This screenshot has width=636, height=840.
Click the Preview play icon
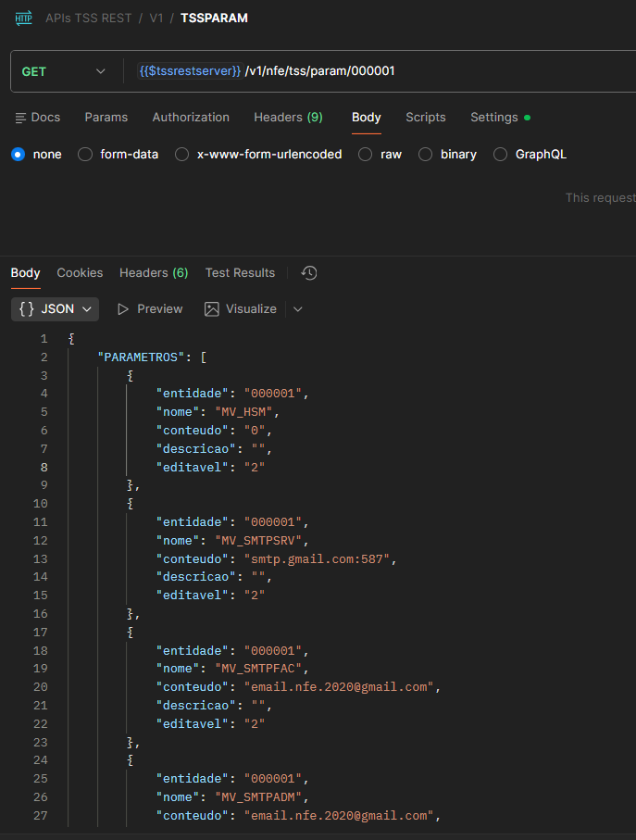(x=123, y=309)
